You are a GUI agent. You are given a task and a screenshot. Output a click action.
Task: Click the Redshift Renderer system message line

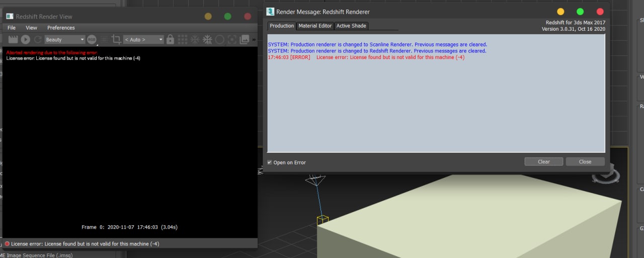tap(377, 51)
